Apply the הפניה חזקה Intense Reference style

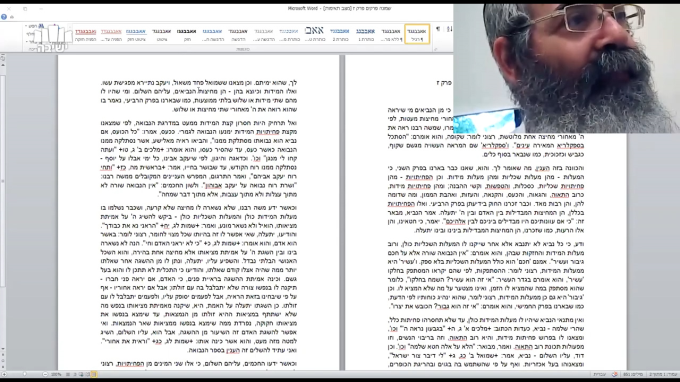85,34
